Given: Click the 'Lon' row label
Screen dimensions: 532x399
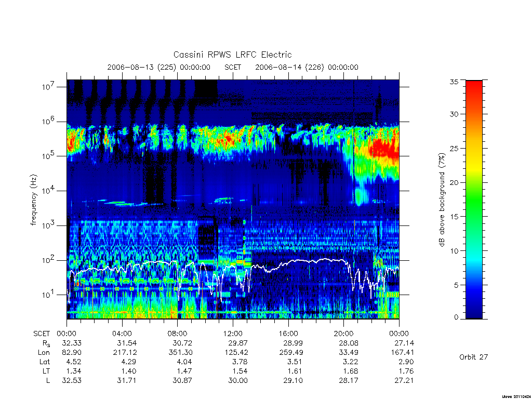Looking at the screenshot, I should pos(44,353).
